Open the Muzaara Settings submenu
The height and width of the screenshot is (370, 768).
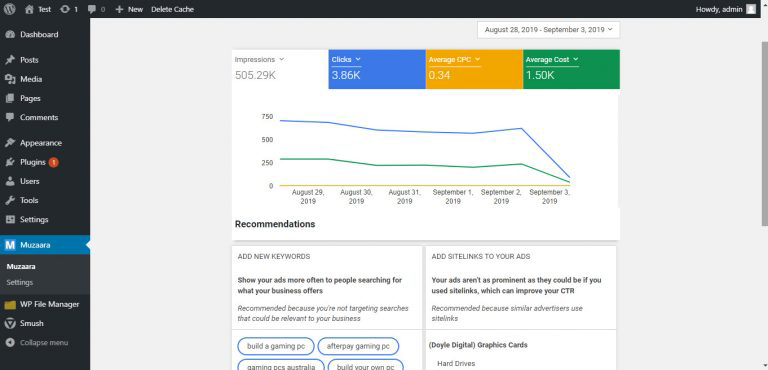(20, 282)
